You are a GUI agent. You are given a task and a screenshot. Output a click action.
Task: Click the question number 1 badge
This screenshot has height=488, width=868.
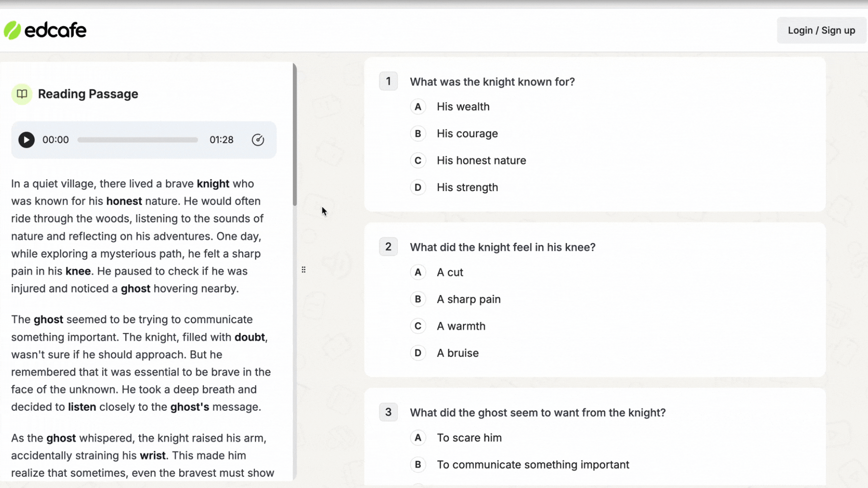point(388,81)
